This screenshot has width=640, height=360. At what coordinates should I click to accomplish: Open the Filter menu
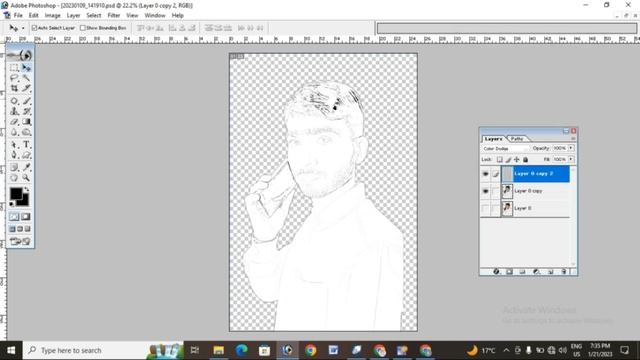[x=114, y=16]
